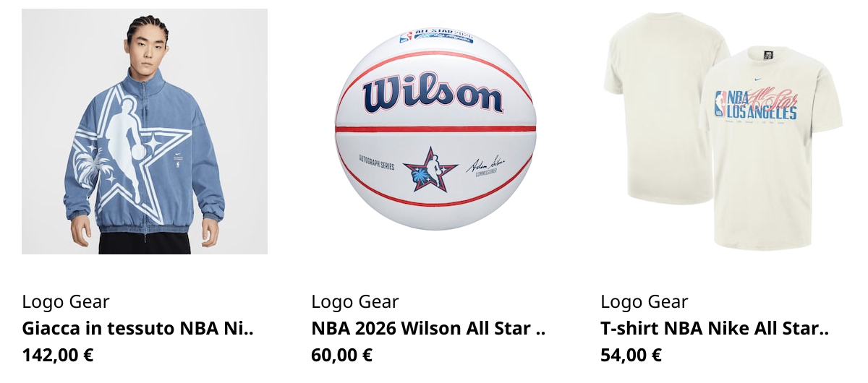
Task: Click Logo Gear label under the jacket
Action: (x=66, y=302)
